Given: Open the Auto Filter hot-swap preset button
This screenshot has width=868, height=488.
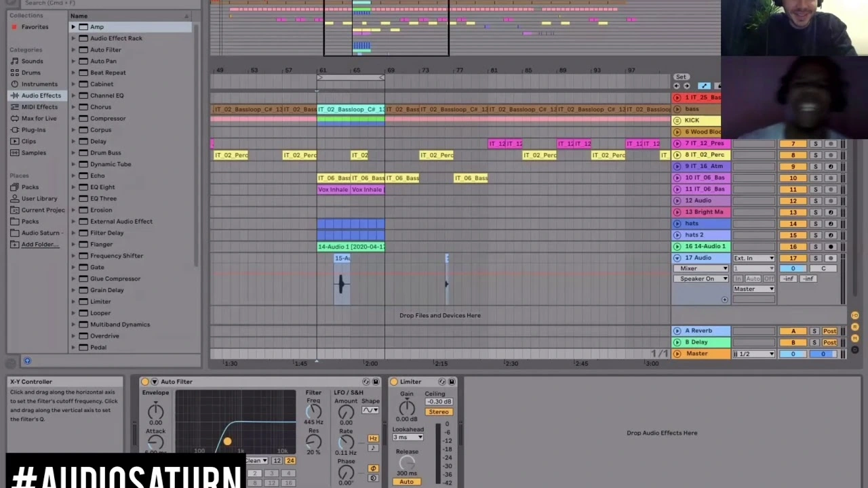Looking at the screenshot, I should click(366, 382).
